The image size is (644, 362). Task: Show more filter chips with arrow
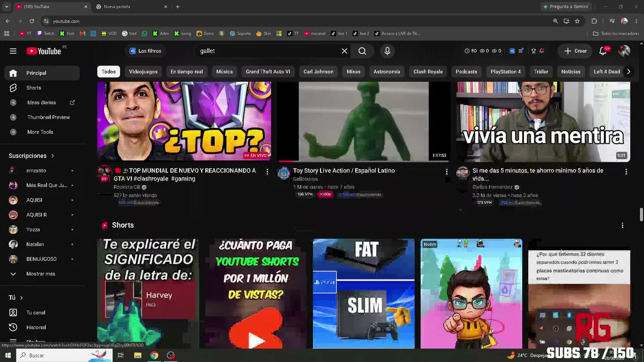628,71
